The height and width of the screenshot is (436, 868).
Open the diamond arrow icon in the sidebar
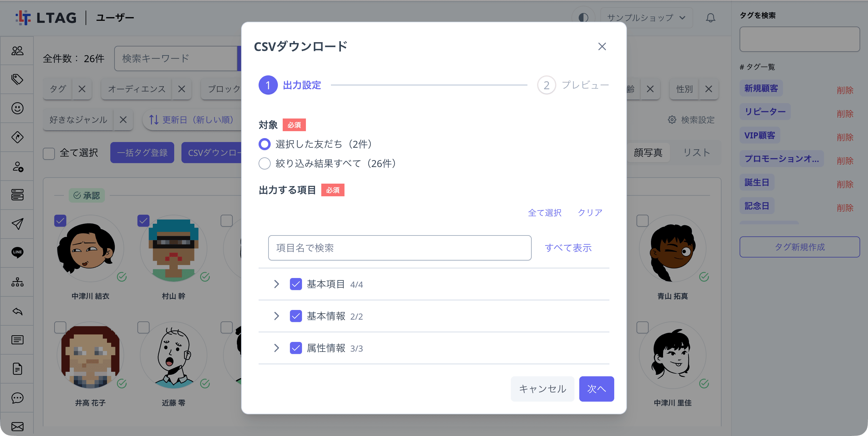tap(17, 137)
